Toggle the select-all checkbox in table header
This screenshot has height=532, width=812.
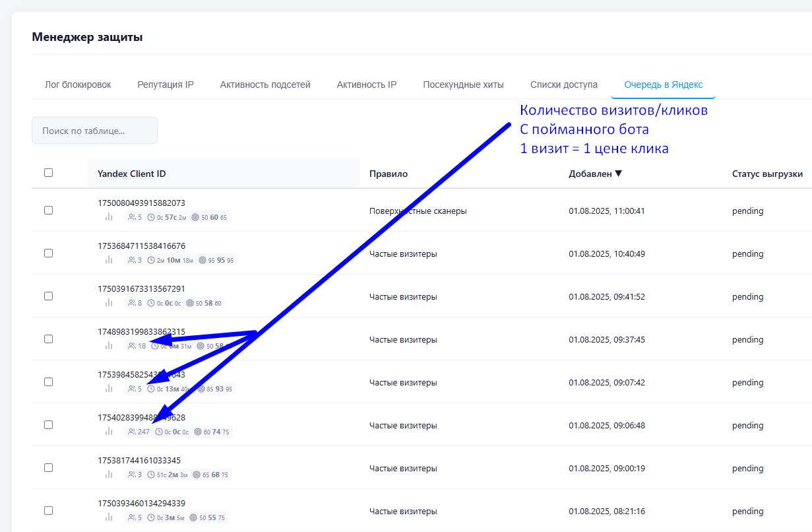pos(48,173)
